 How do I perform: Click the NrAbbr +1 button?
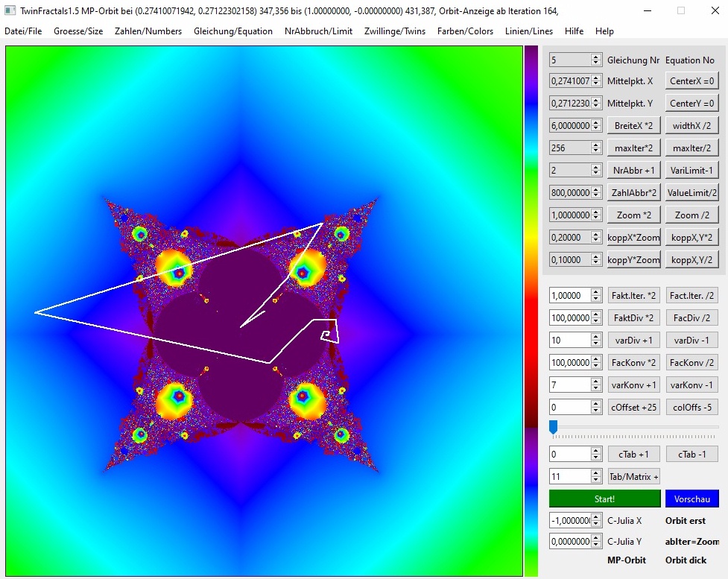point(633,170)
